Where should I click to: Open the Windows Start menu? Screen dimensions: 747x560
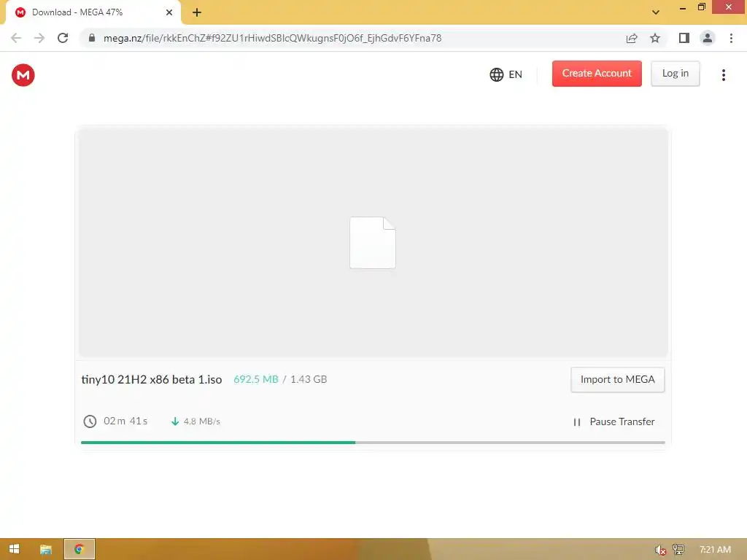tap(15, 549)
